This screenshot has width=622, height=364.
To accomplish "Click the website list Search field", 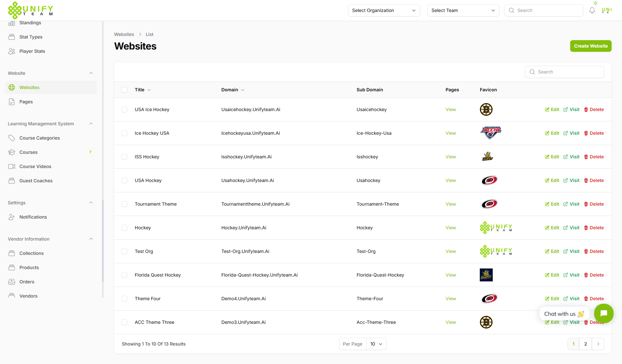I will [x=564, y=72].
